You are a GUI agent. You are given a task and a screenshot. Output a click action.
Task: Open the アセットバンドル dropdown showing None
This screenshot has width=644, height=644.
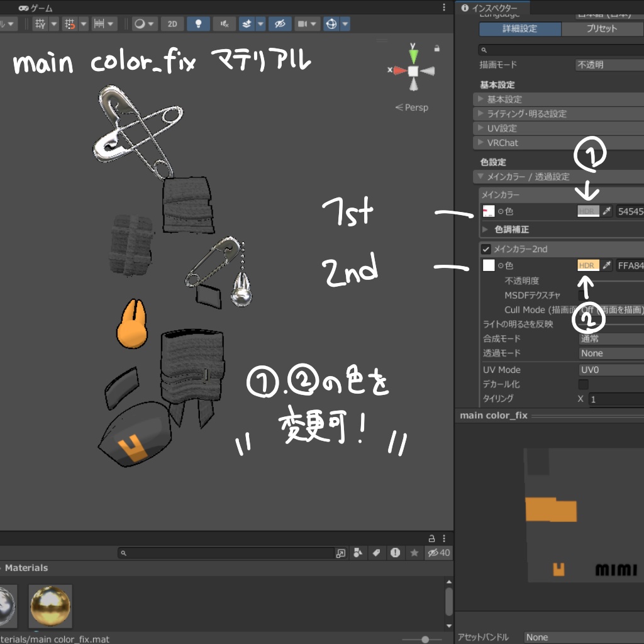[584, 638]
